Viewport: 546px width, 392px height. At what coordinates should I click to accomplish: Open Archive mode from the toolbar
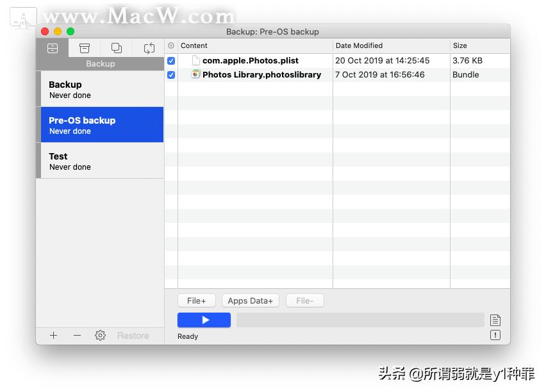tap(84, 47)
